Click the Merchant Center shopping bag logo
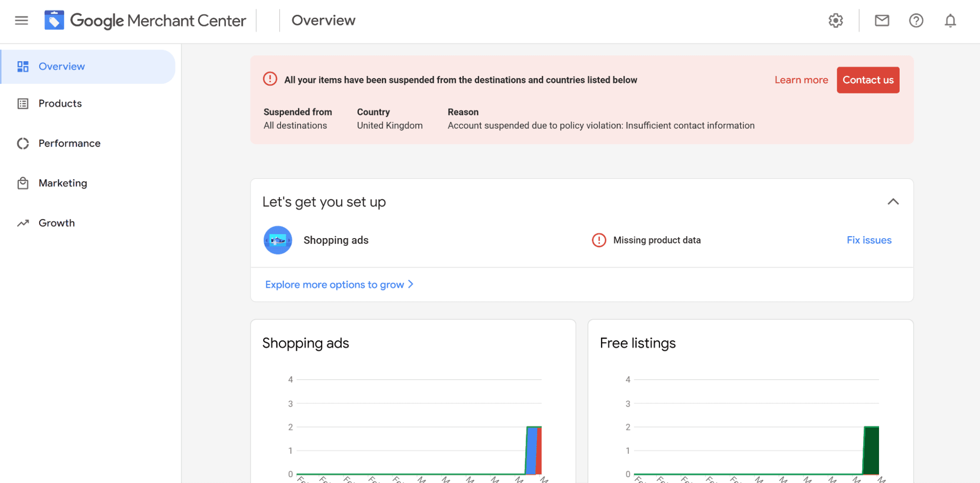Screen dimensions: 980x483 (54, 20)
